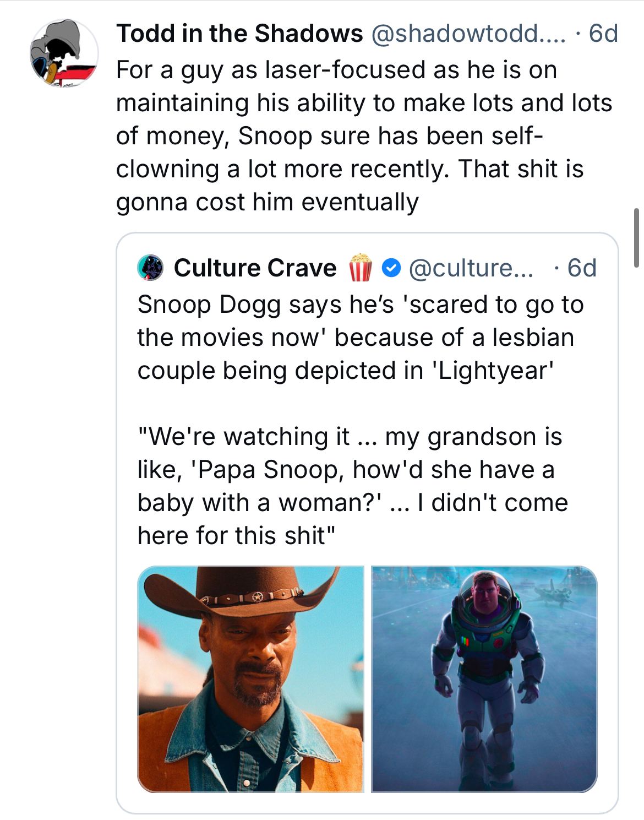Open the cowboy hat photo thumbnail
The height and width of the screenshot is (820, 644).
[x=250, y=679]
